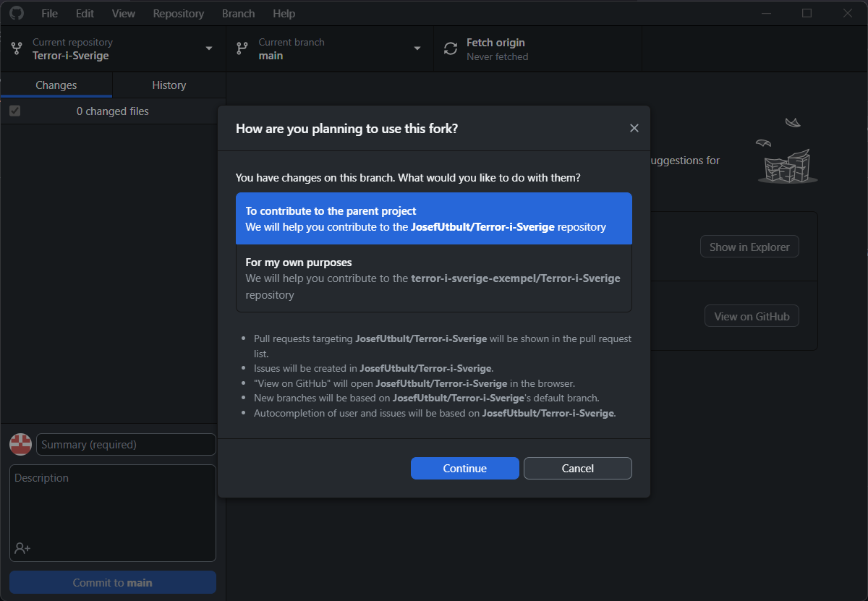Click the add co-authors icon in Description
Image resolution: width=868 pixels, height=601 pixels.
pyautogui.click(x=22, y=548)
